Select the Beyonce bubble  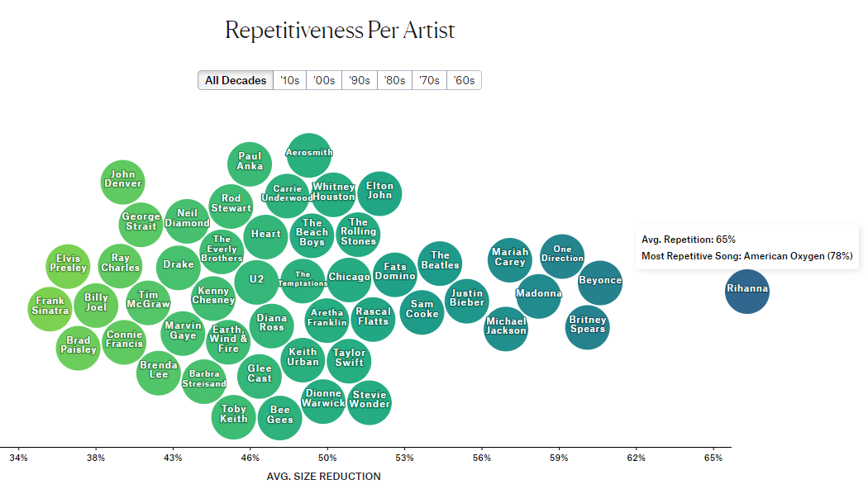[600, 281]
